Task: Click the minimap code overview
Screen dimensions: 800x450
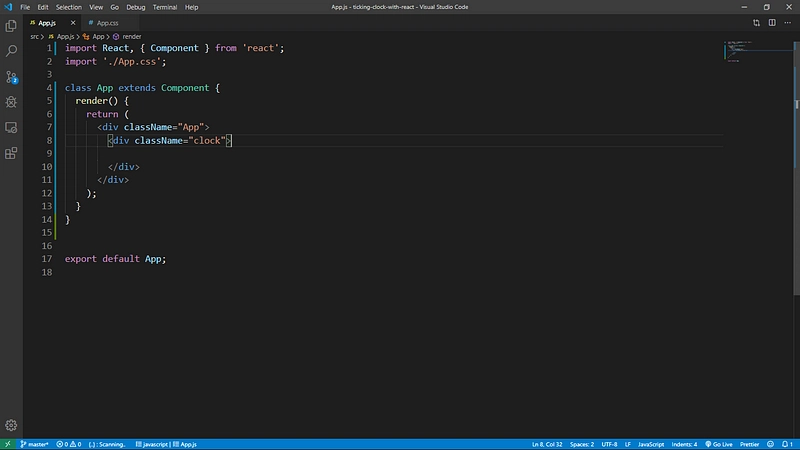Action: pyautogui.click(x=758, y=51)
